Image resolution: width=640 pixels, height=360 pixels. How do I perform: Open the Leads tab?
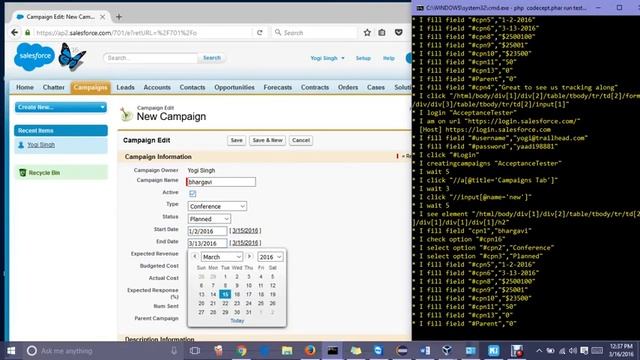(125, 87)
